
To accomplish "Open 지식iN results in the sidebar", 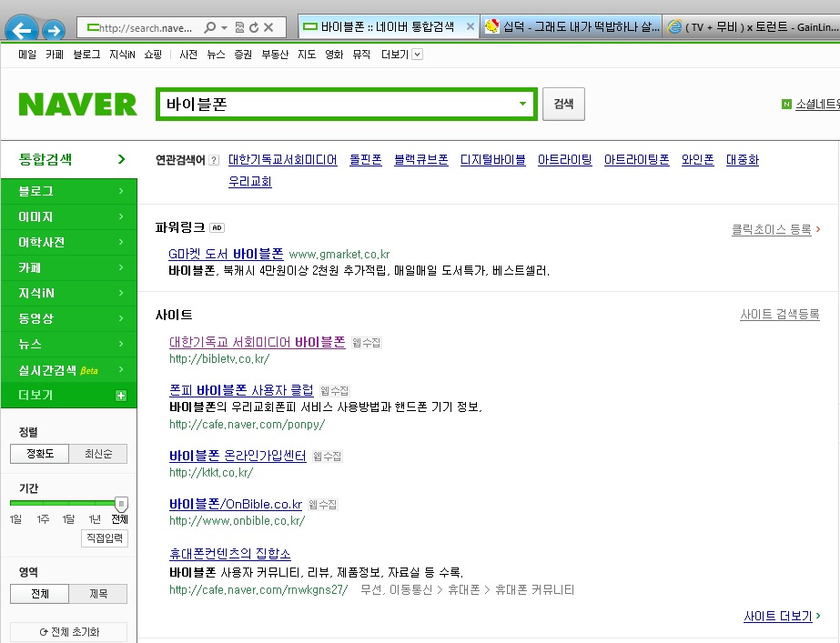I will [x=69, y=293].
